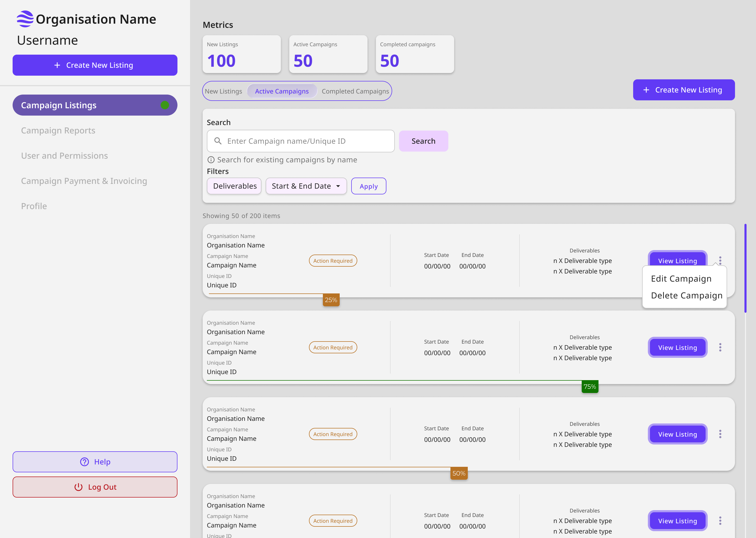756x538 pixels.
Task: Click Action Required badge on 75% card
Action: [333, 348]
